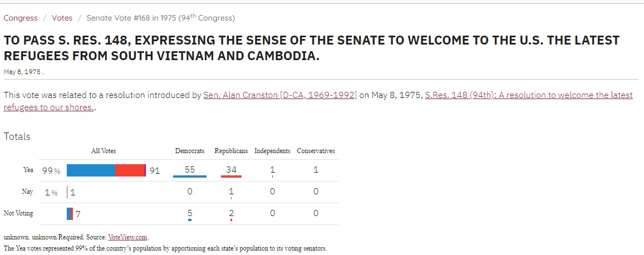The width and height of the screenshot is (644, 255).
Task: Visit the VoteView.com source link
Action: click(x=127, y=237)
